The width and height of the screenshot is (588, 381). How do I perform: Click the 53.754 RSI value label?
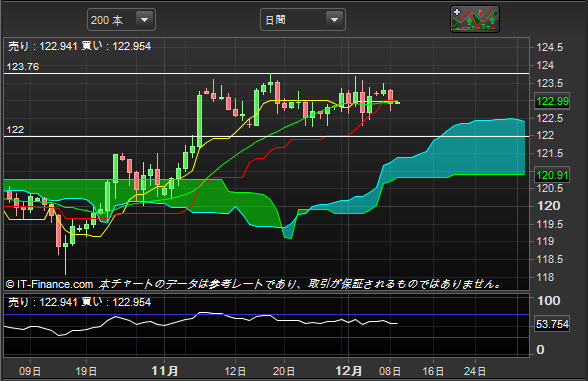[x=552, y=324]
